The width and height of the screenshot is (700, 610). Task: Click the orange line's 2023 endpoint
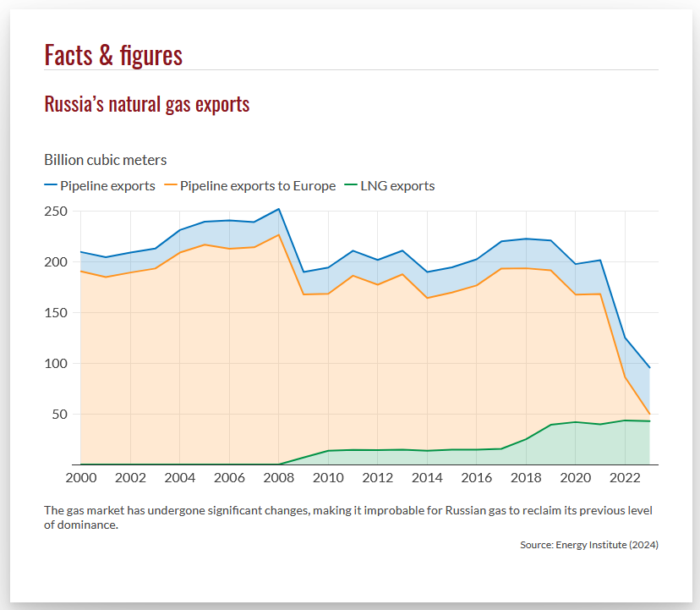pyautogui.click(x=649, y=414)
